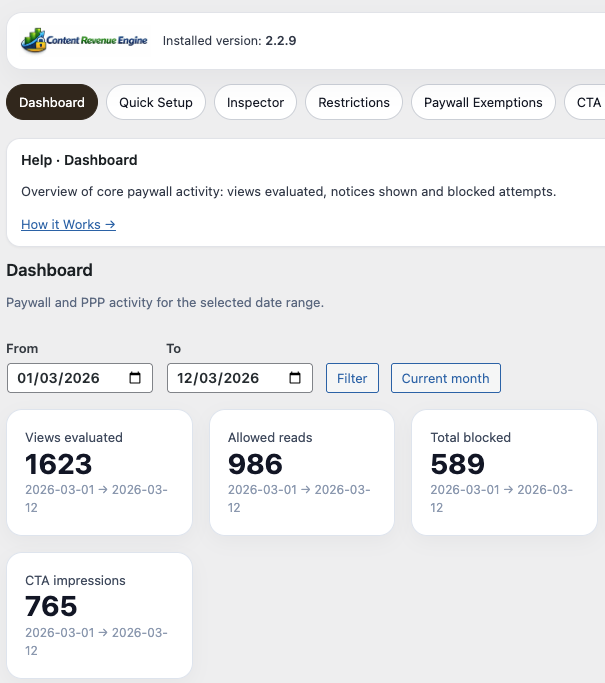Open the Paywall Exemptions tab
The image size is (605, 683).
tap(483, 102)
